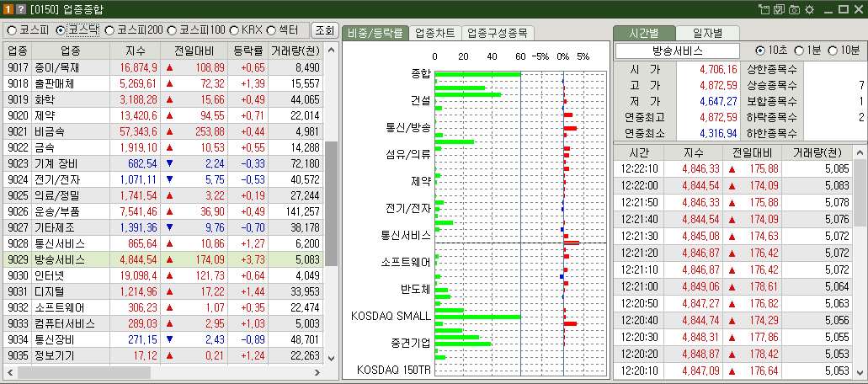Image resolution: width=868 pixels, height=384 pixels.
Task: Click the down arrow of time table scrollbar
Action: tap(859, 371)
